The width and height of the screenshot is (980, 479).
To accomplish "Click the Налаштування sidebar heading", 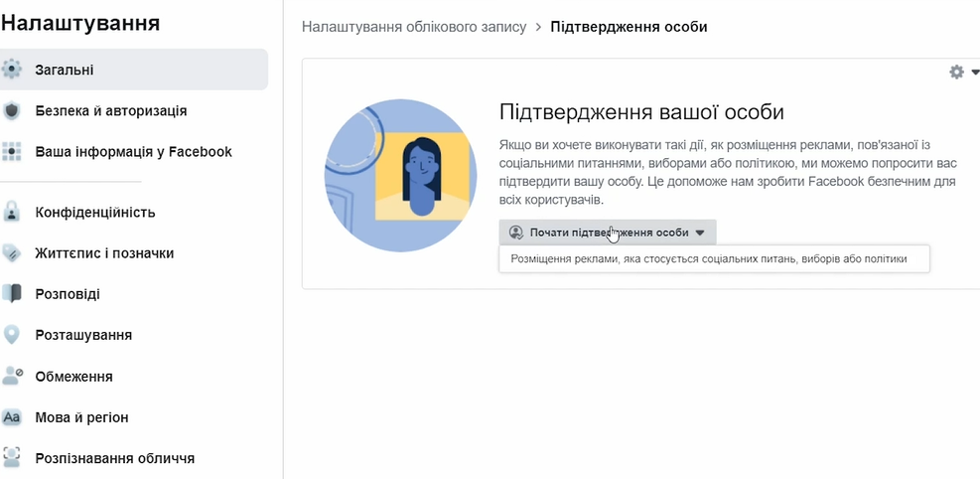I will [80, 23].
